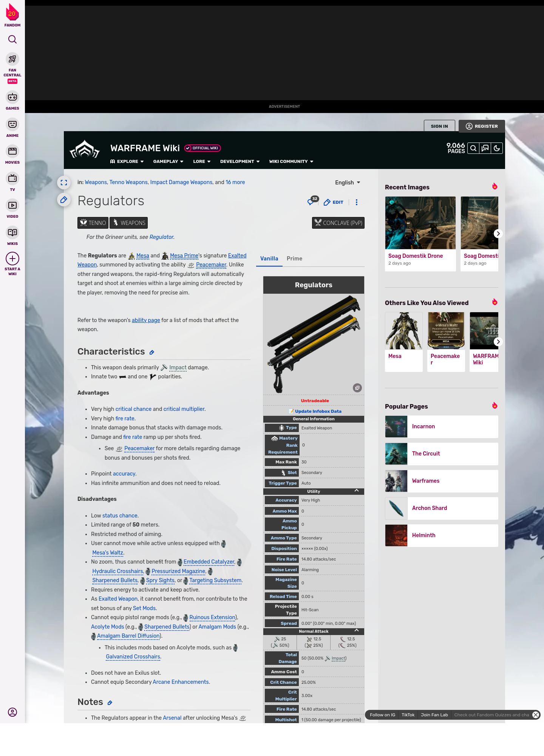544x756 pixels.
Task: Open the ability page link
Action: coord(146,320)
